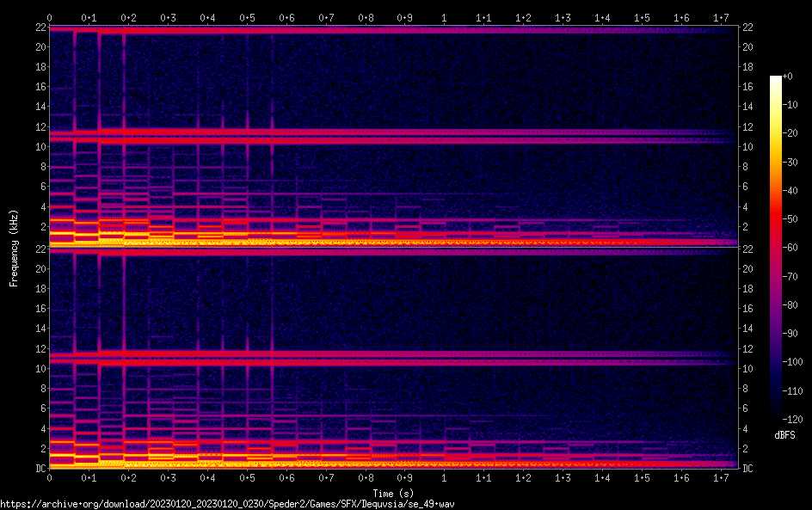Click the 1.7 mark on top time axis
The image size is (812, 510).
tap(721, 17)
